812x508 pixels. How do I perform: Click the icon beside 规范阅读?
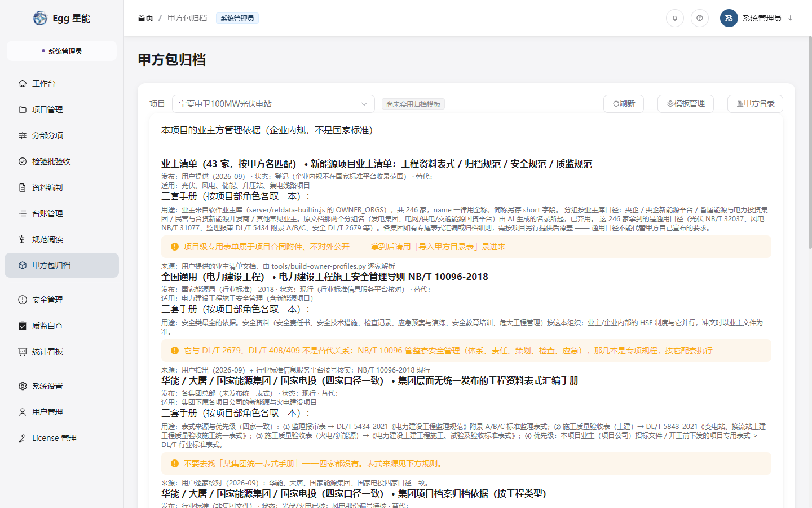click(23, 239)
